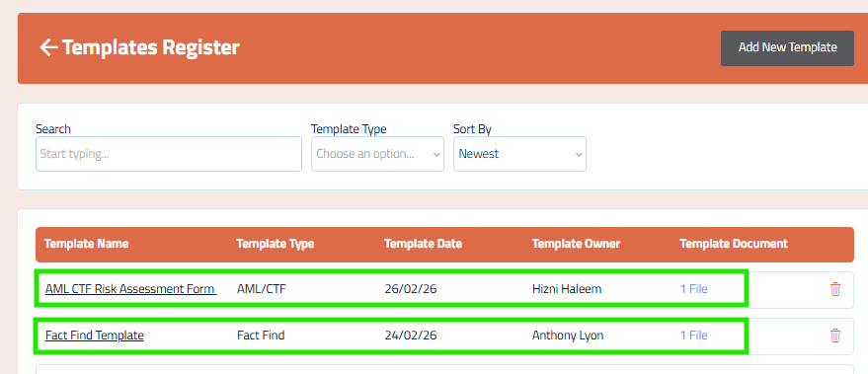
Task: Select the AML/CTF type cell
Action: (x=262, y=289)
